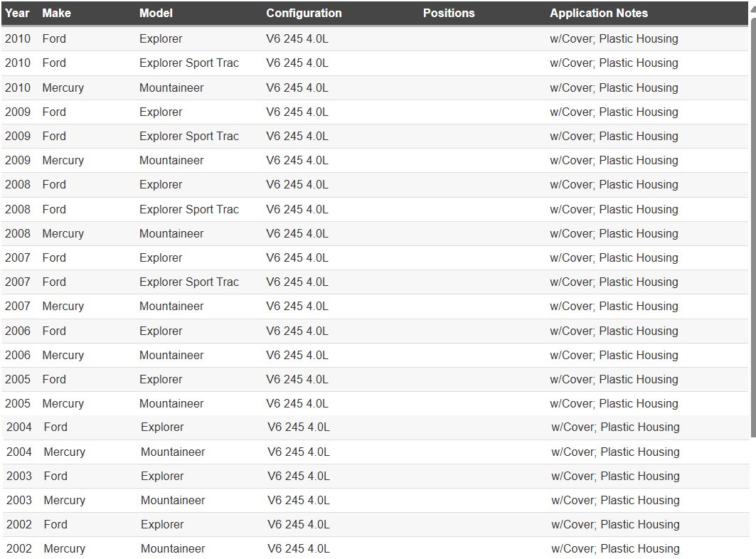
Task: Select the 2010 Ford Explorer Sport Trac row
Action: click(188, 63)
